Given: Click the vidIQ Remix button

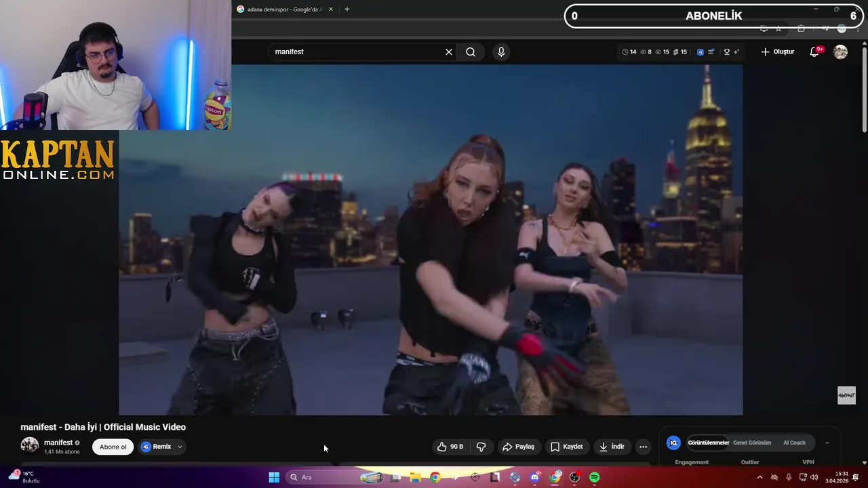Looking at the screenshot, I should [x=156, y=447].
